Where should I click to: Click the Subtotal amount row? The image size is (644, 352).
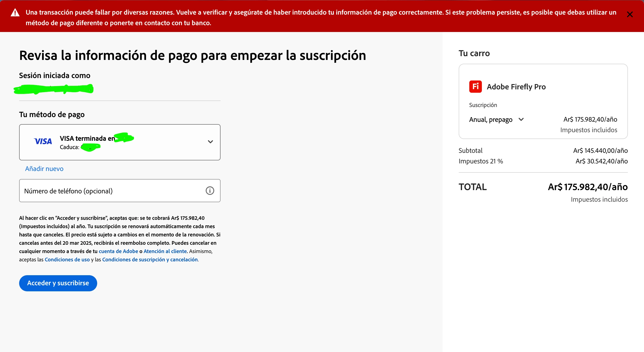[600, 151]
